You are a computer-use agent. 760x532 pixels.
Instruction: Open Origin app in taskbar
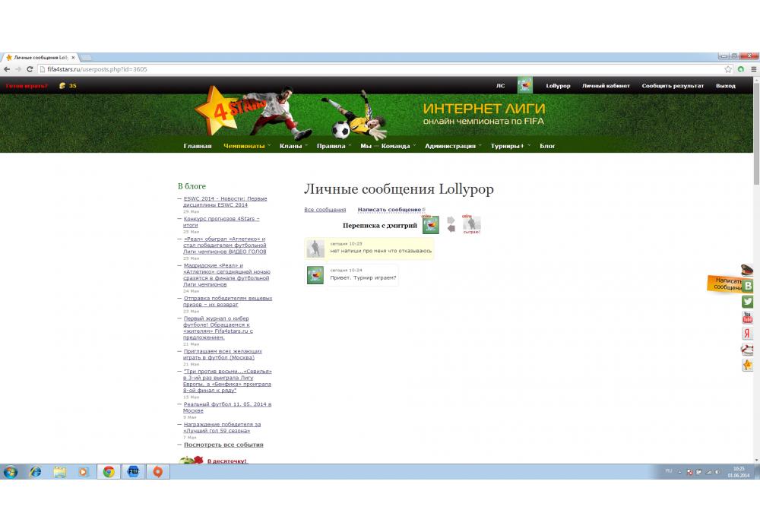pos(157,471)
